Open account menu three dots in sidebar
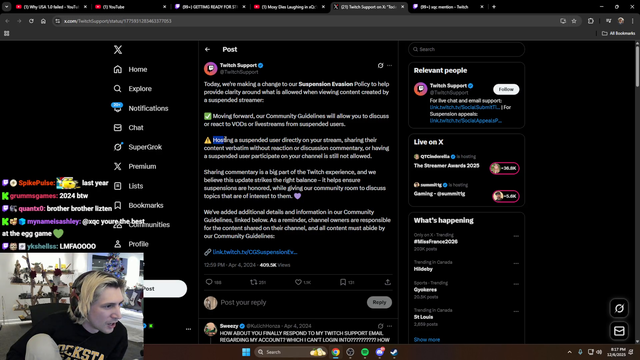 [x=188, y=329]
